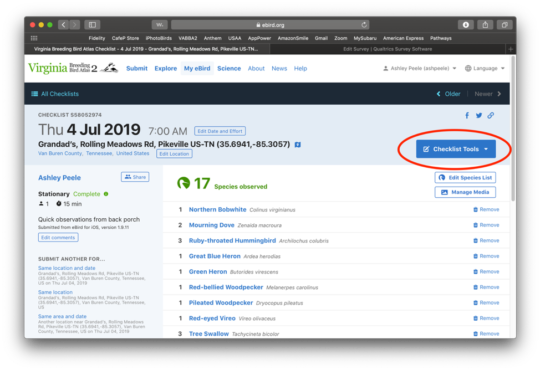Open the News page

279,68
